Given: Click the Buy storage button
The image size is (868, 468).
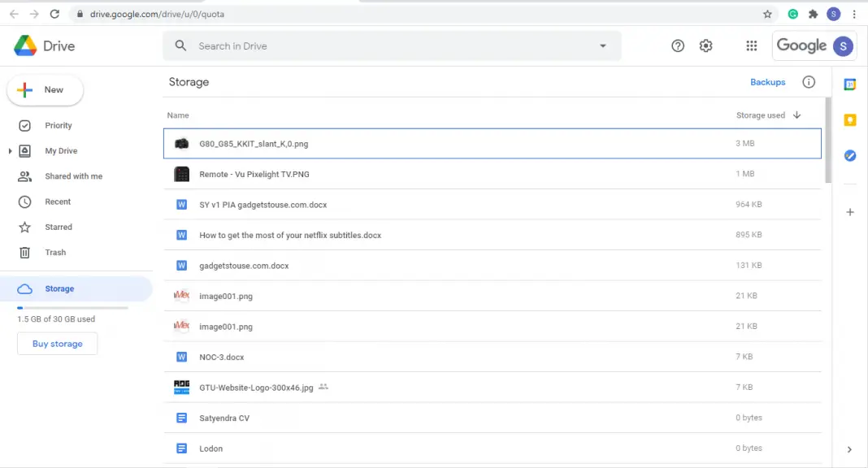Looking at the screenshot, I should (x=57, y=343).
